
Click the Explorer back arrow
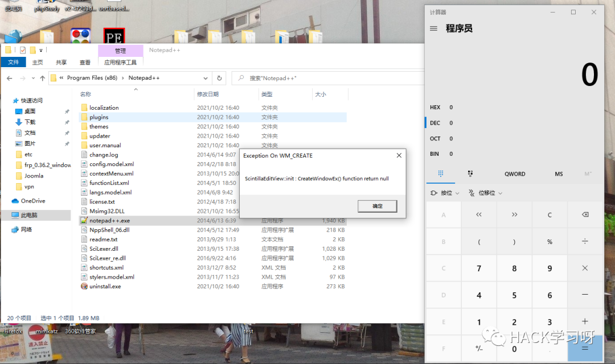pyautogui.click(x=10, y=78)
